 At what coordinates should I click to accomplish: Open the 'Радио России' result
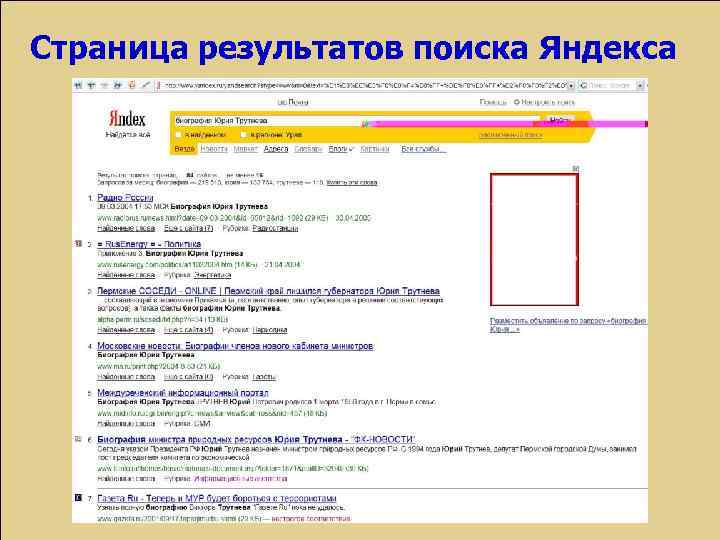coord(125,198)
